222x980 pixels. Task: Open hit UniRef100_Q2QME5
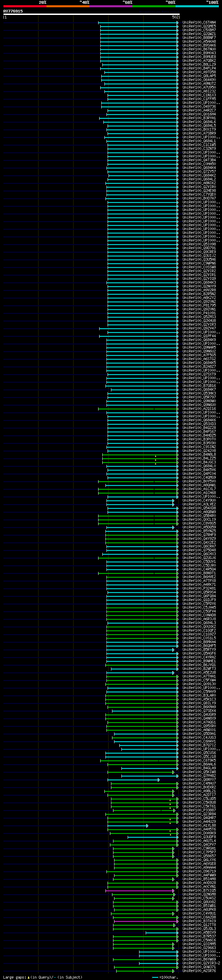click(x=199, y=26)
